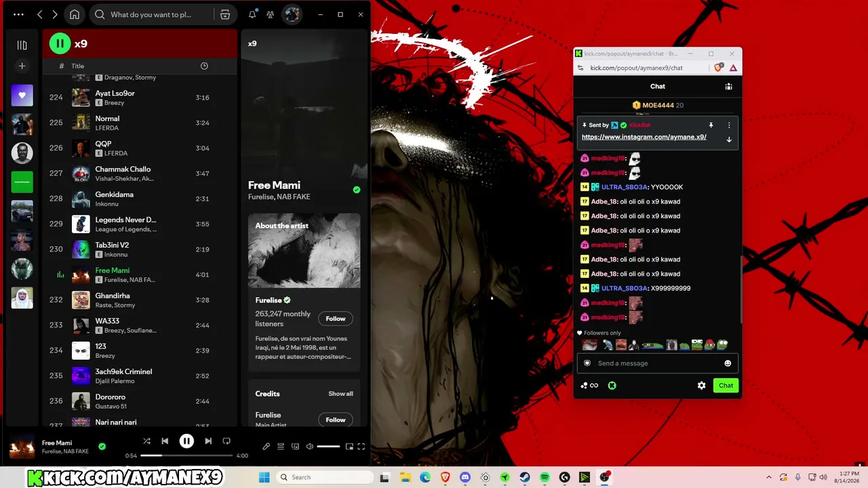Launch Brave browser from the taskbar
The image size is (868, 488).
point(445,477)
